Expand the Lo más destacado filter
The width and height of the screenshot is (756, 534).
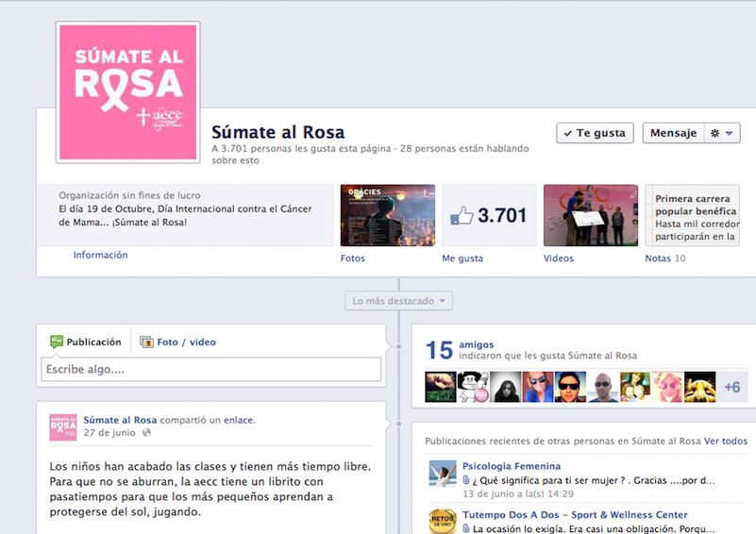pos(398,301)
